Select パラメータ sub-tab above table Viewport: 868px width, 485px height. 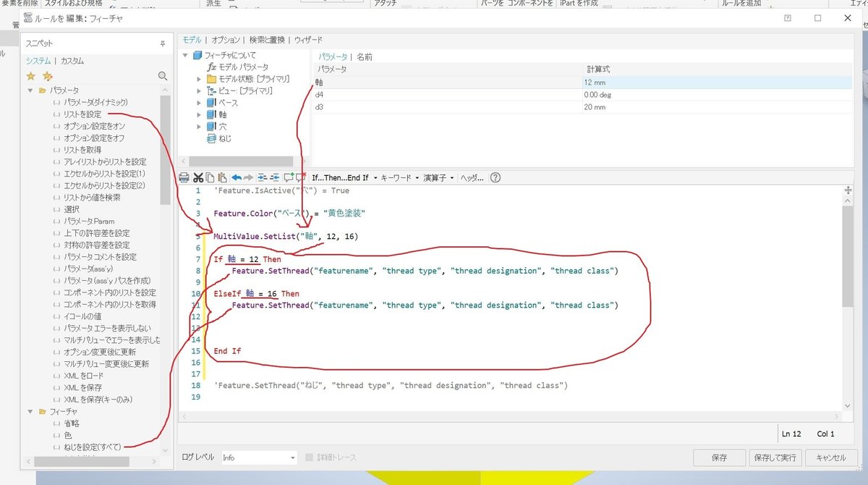333,56
